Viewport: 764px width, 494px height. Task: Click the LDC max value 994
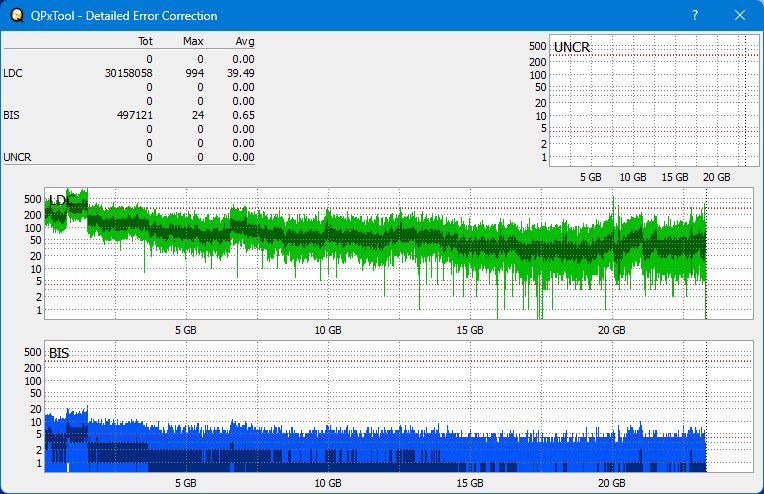(194, 73)
